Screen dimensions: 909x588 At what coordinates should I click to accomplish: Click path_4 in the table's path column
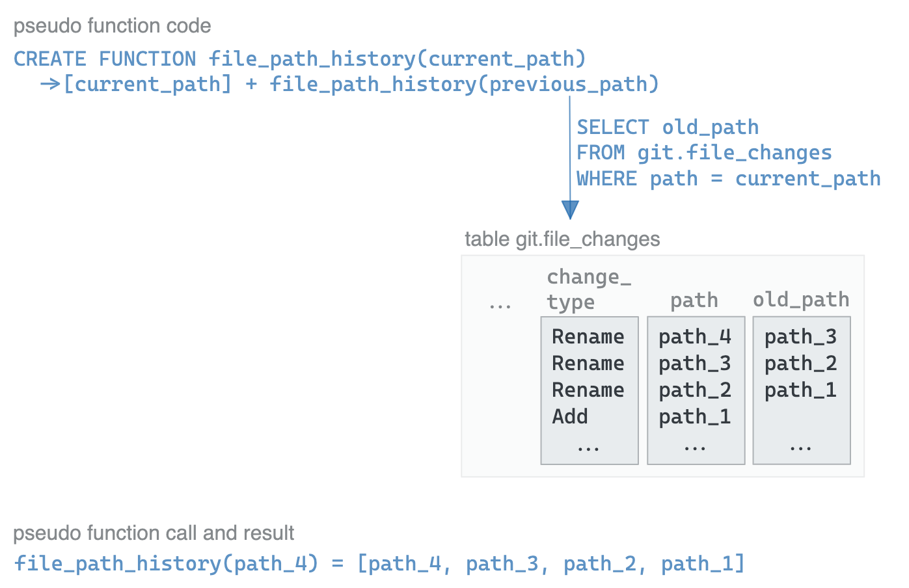tap(694, 337)
